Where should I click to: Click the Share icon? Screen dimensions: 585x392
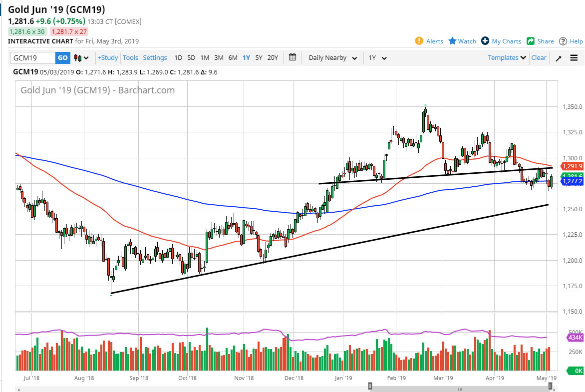(531, 41)
